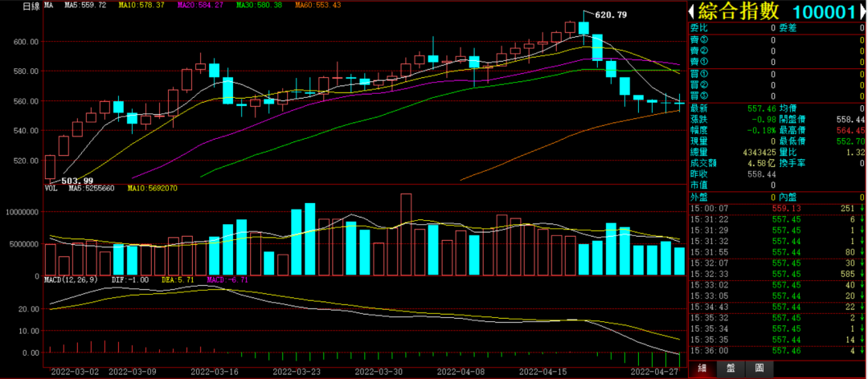Click the 委比 label
Viewport: 868px width, 379px height.
tap(698, 27)
